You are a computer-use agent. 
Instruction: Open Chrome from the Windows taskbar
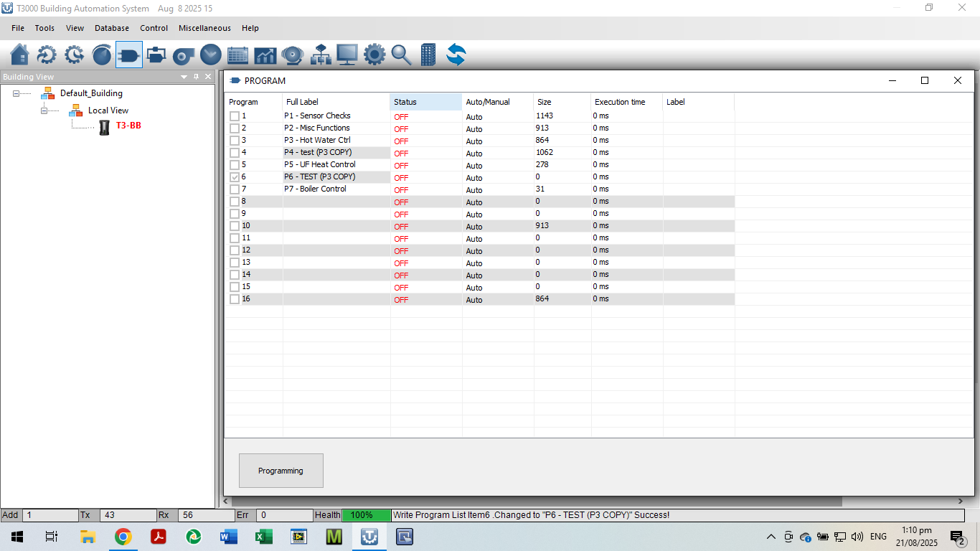(123, 537)
